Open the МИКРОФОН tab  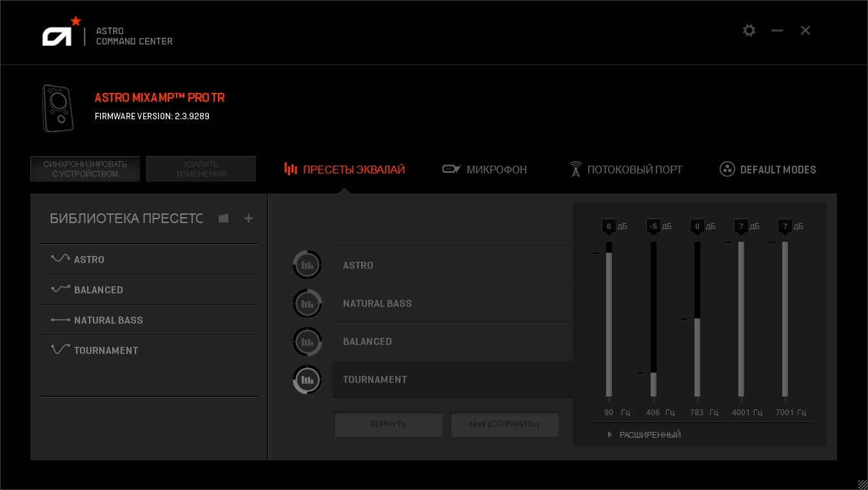coord(484,170)
